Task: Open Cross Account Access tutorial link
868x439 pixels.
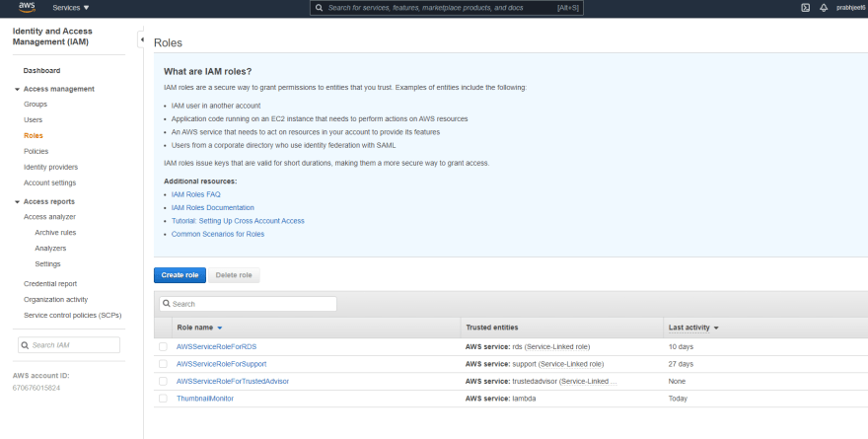Action: [x=238, y=221]
